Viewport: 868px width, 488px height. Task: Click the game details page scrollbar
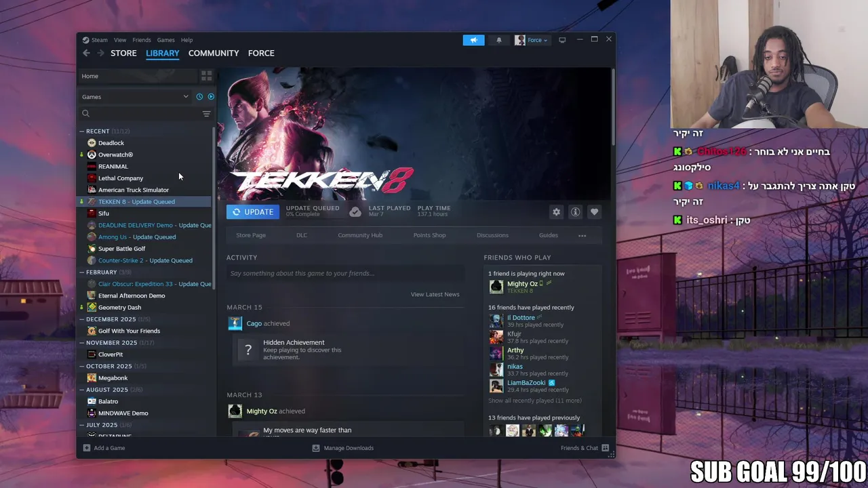(612, 107)
